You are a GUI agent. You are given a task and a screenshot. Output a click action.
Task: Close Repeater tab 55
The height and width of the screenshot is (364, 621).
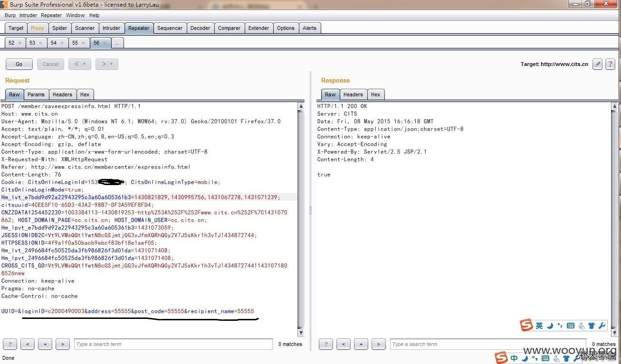[x=83, y=43]
